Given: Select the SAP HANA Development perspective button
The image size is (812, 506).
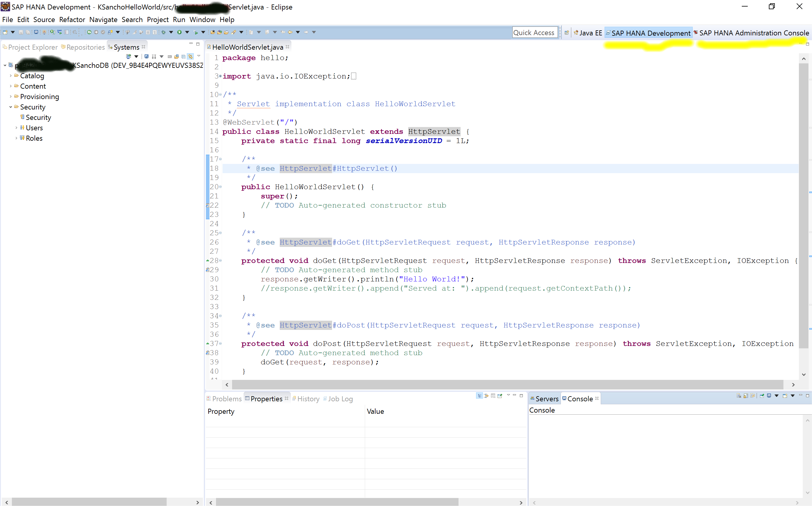Looking at the screenshot, I should (648, 33).
